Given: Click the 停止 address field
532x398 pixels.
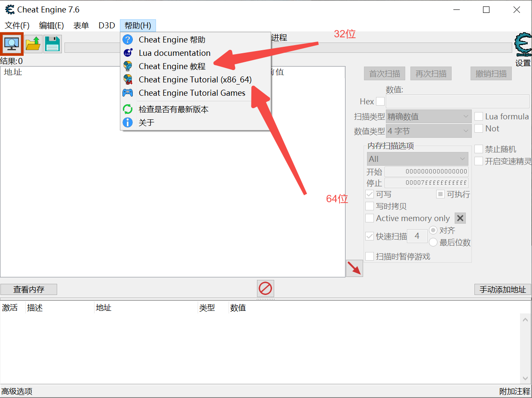Looking at the screenshot, I should 426,183.
